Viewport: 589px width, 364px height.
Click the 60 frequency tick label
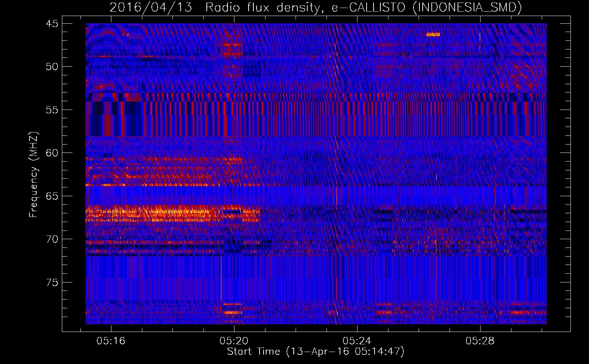click(x=52, y=153)
